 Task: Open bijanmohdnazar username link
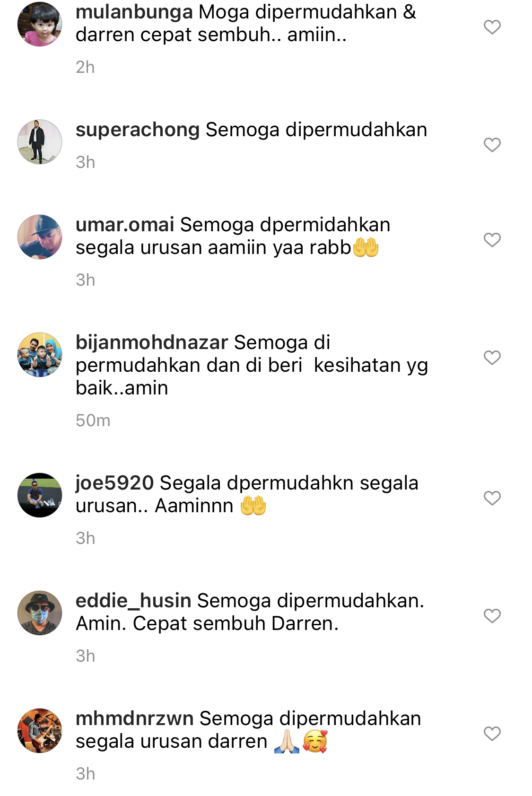click(152, 342)
